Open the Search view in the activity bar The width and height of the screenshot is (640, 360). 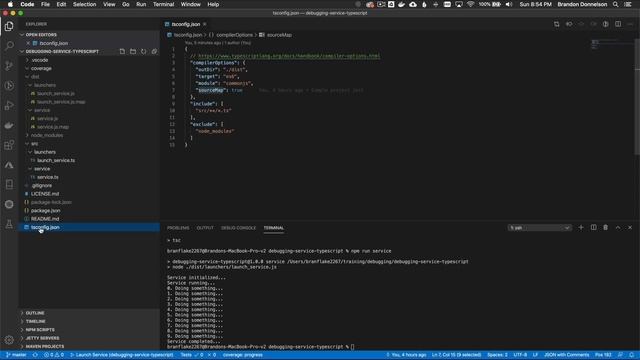tap(9, 46)
